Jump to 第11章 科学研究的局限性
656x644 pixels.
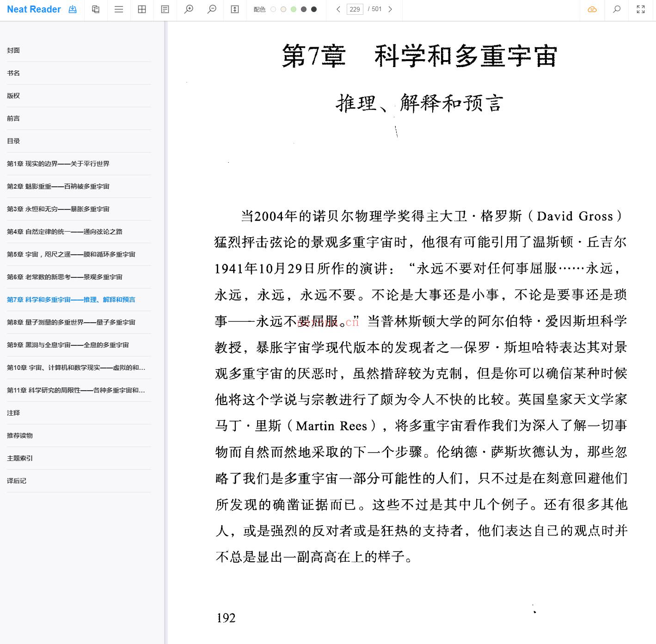pyautogui.click(x=79, y=390)
